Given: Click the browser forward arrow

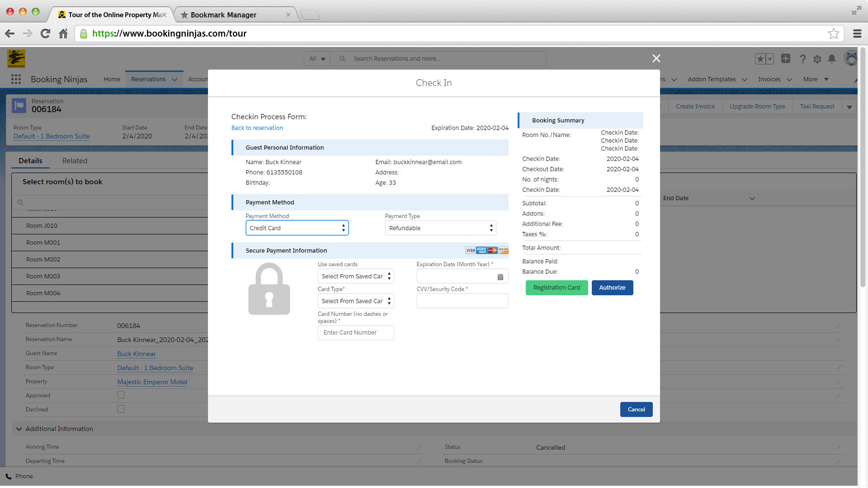Looking at the screenshot, I should (x=28, y=33).
